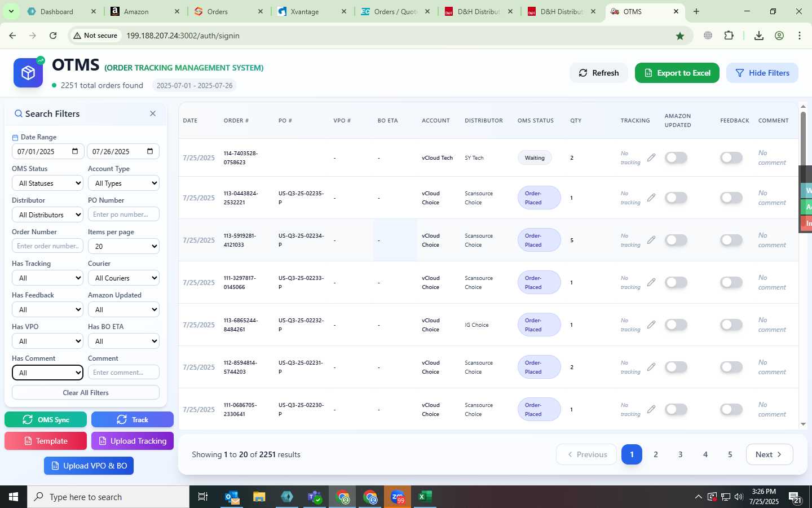Toggle Feedback for order 114-7403528-0758623
The image size is (812, 508).
[x=731, y=157]
